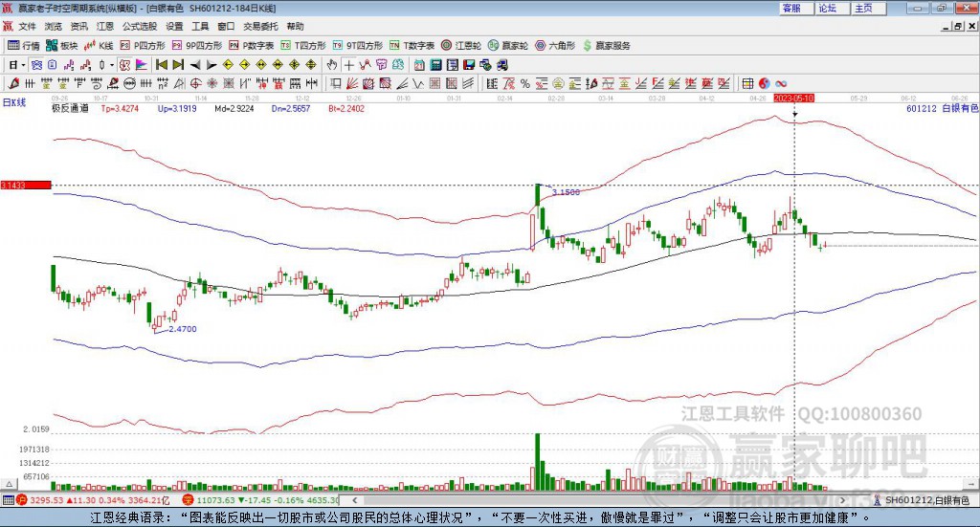Click the yin-yang icon
This screenshot has width=980, height=527.
pyautogui.click(x=764, y=83)
